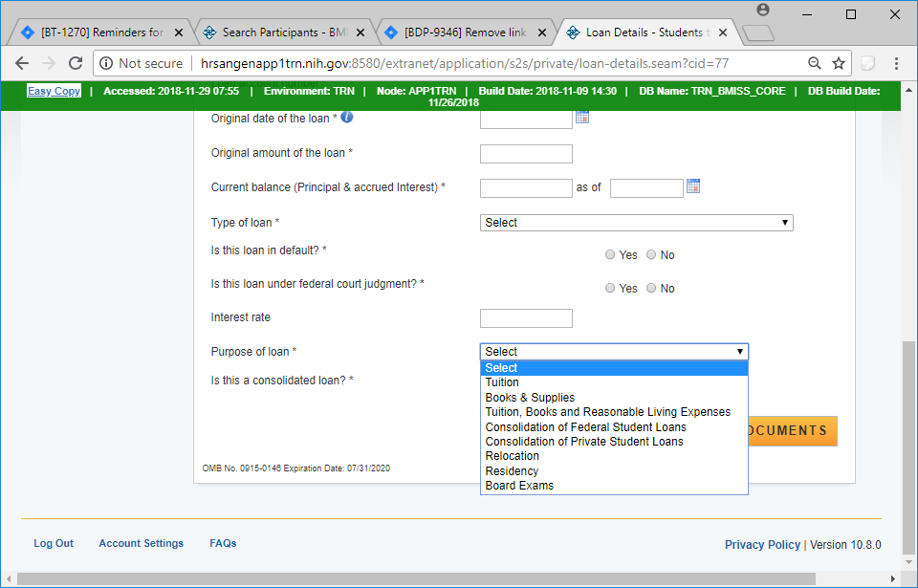Reload the page with browser refresh icon
The width and height of the screenshot is (918, 588).
click(76, 63)
